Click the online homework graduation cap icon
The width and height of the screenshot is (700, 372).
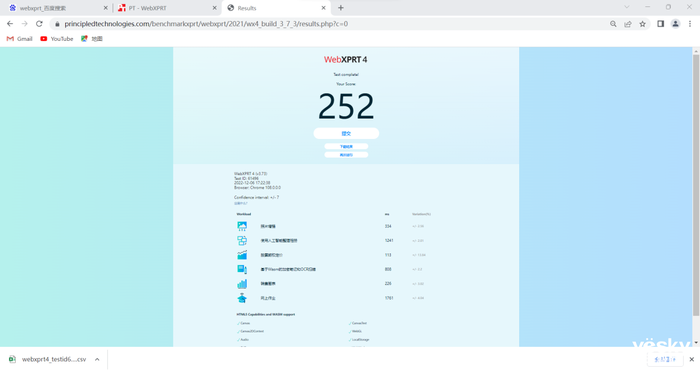click(x=242, y=298)
